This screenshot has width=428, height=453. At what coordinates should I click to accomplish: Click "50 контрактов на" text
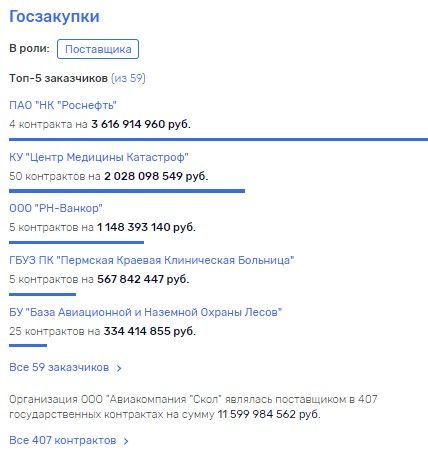tap(55, 176)
